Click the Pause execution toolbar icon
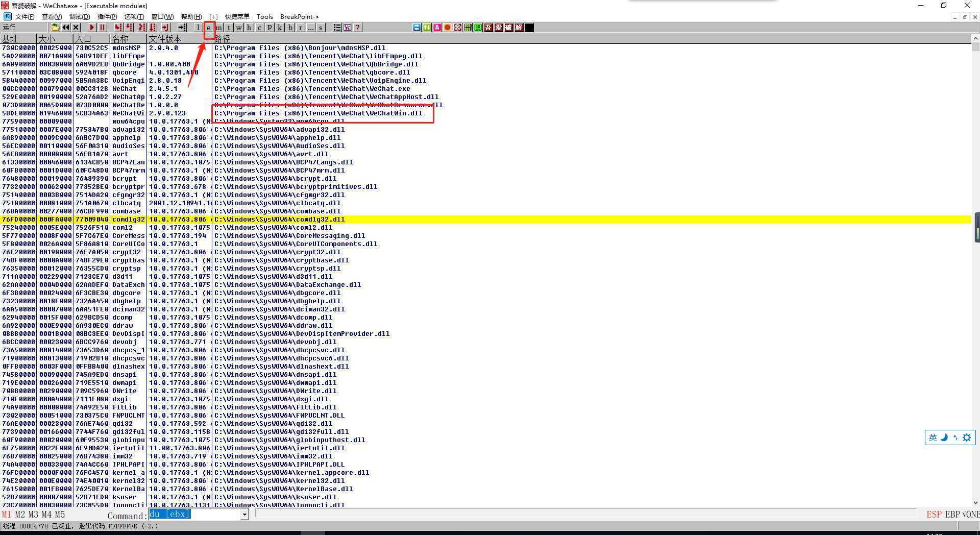This screenshot has height=535, width=980. (102, 28)
